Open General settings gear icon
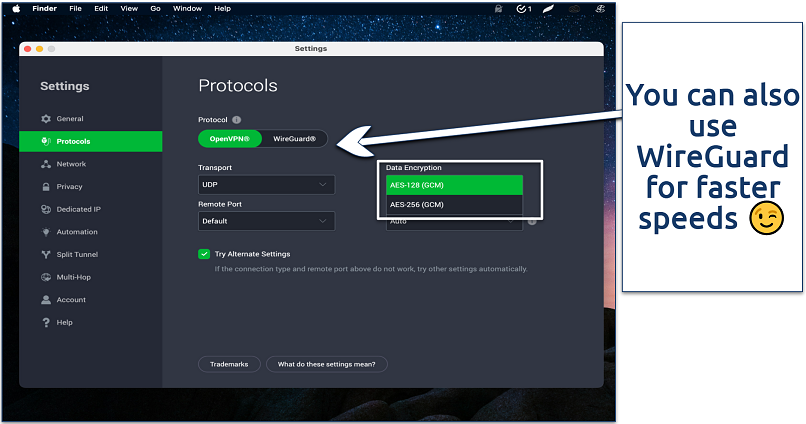806x424 pixels. (46, 119)
